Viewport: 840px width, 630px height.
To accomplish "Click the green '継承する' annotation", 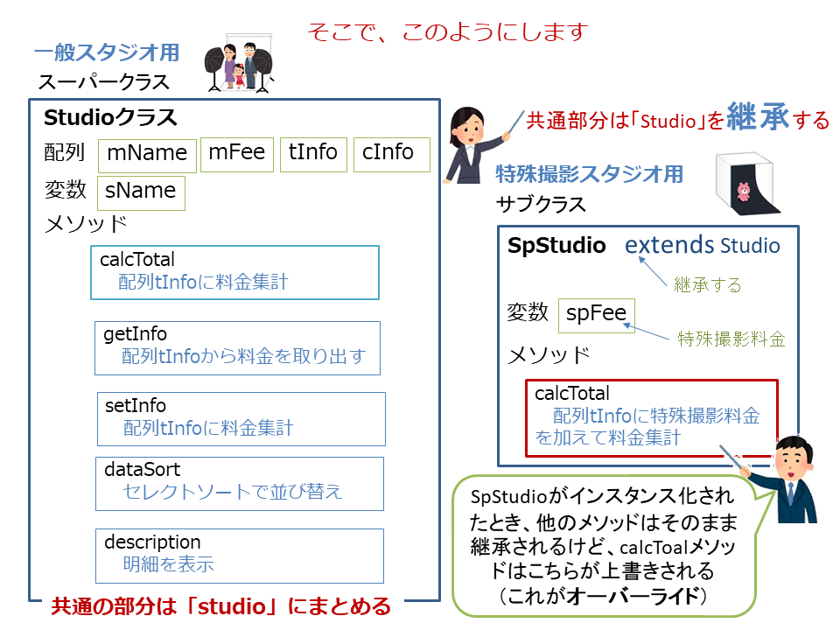I will pyautogui.click(x=707, y=284).
